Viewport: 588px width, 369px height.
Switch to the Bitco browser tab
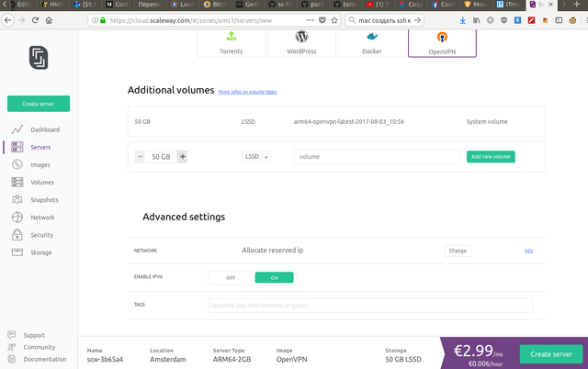tap(216, 5)
